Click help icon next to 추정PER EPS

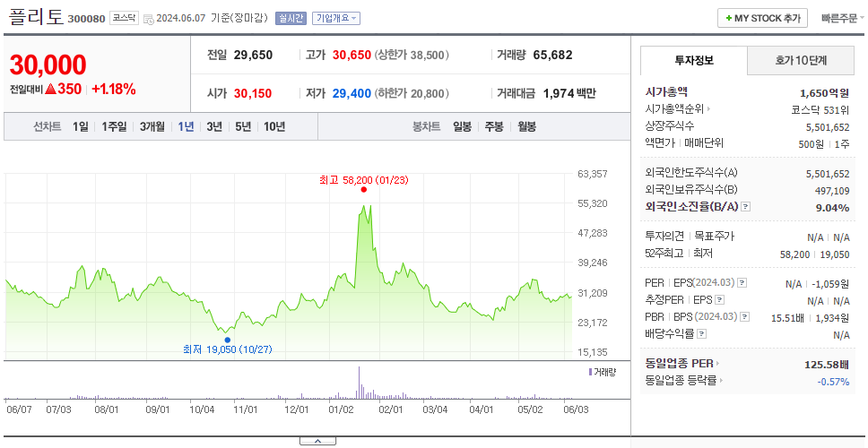(719, 300)
